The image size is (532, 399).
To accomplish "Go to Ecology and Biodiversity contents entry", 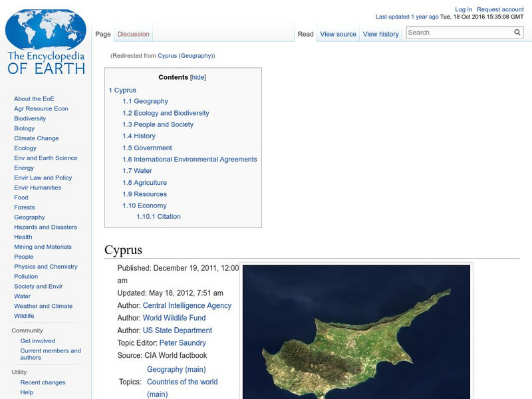I will pos(166,113).
